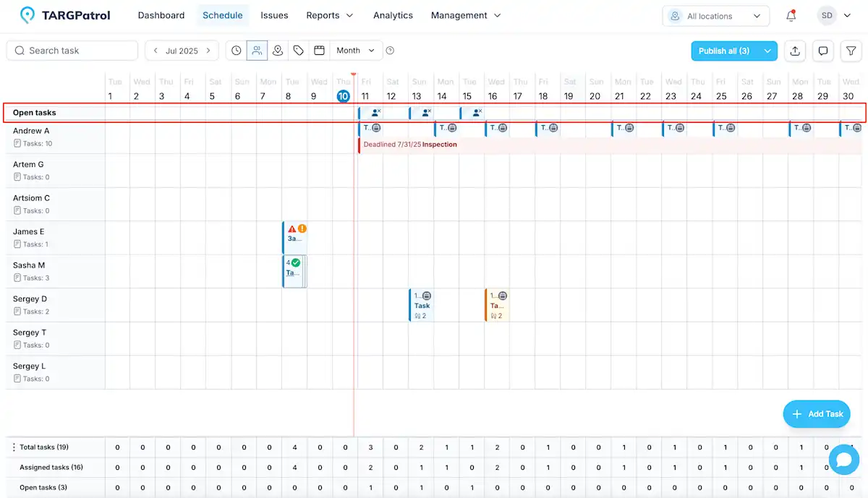
Task: Select the Sergey T row label
Action: [30, 332]
